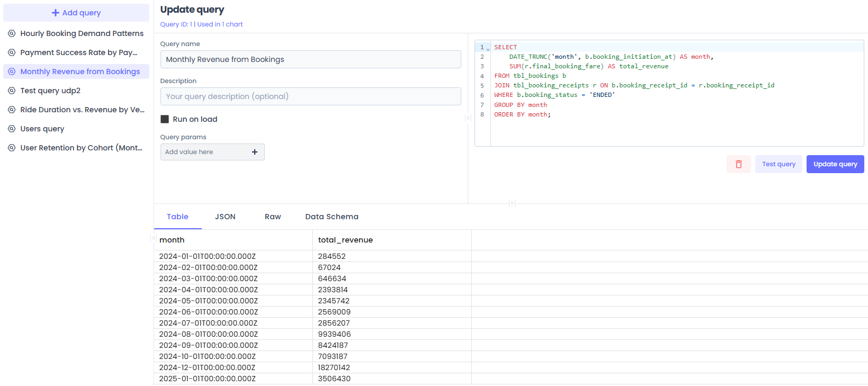This screenshot has width=868, height=386.
Task: Click the SUM(r.final_booking_fare) SQL line
Action: tap(588, 66)
